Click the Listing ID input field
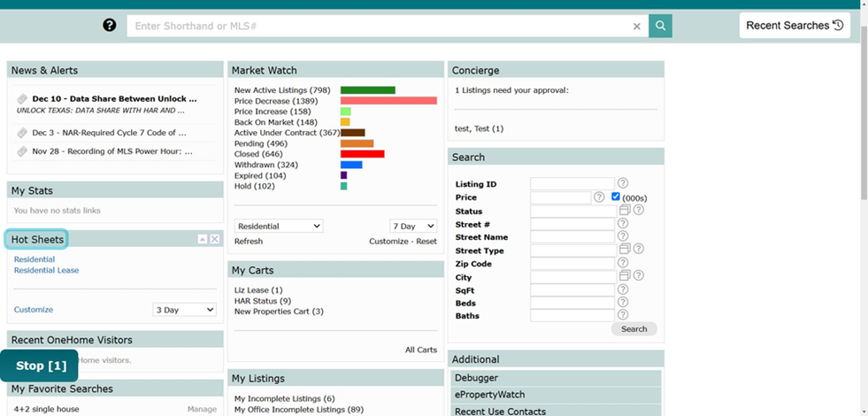 [x=572, y=183]
